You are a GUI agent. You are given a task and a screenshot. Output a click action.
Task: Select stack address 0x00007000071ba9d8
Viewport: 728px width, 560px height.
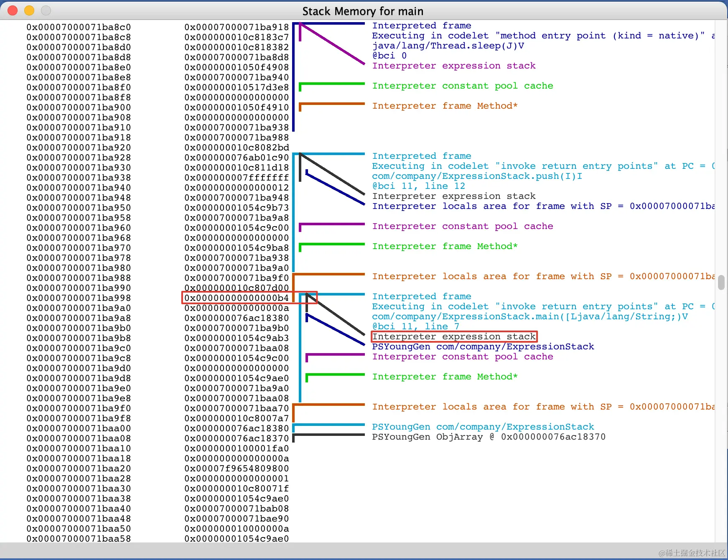[x=79, y=378]
